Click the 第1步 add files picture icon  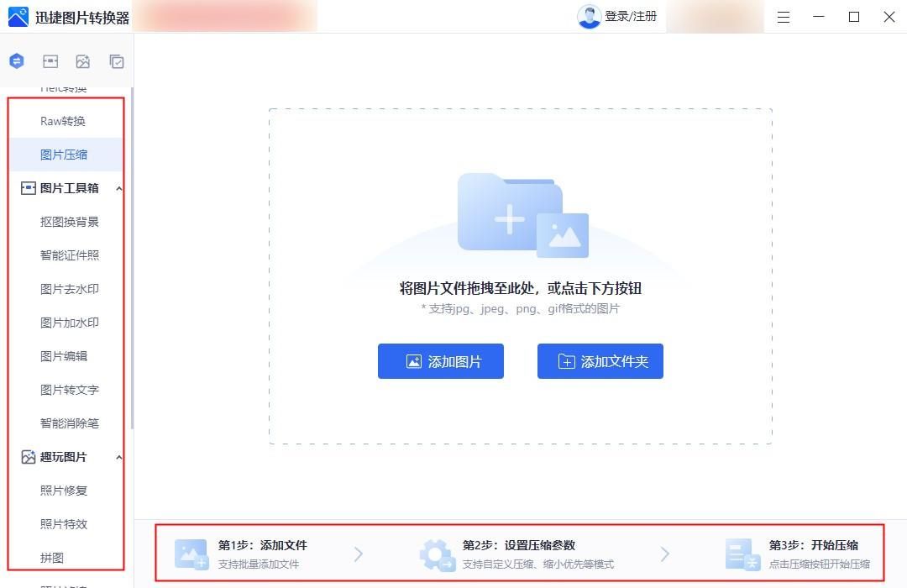click(x=191, y=552)
